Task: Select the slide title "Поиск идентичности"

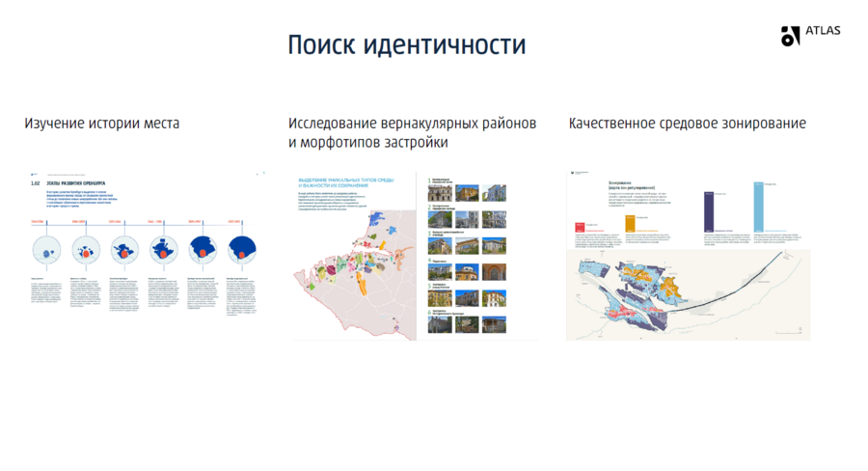Action: 407,45
